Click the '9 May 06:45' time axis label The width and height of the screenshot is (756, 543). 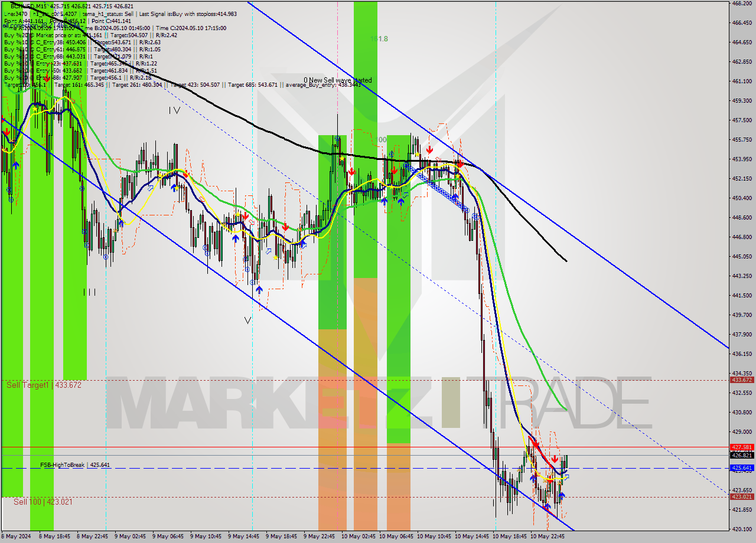tap(168, 537)
